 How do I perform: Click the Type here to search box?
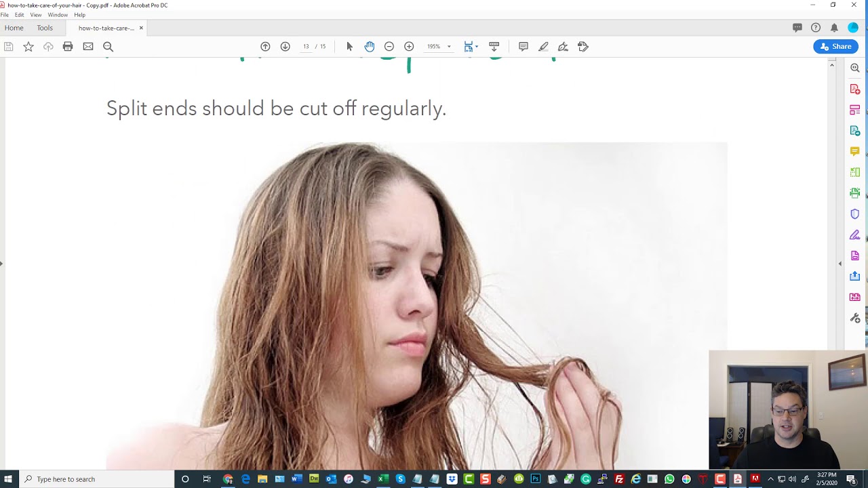pos(97,479)
